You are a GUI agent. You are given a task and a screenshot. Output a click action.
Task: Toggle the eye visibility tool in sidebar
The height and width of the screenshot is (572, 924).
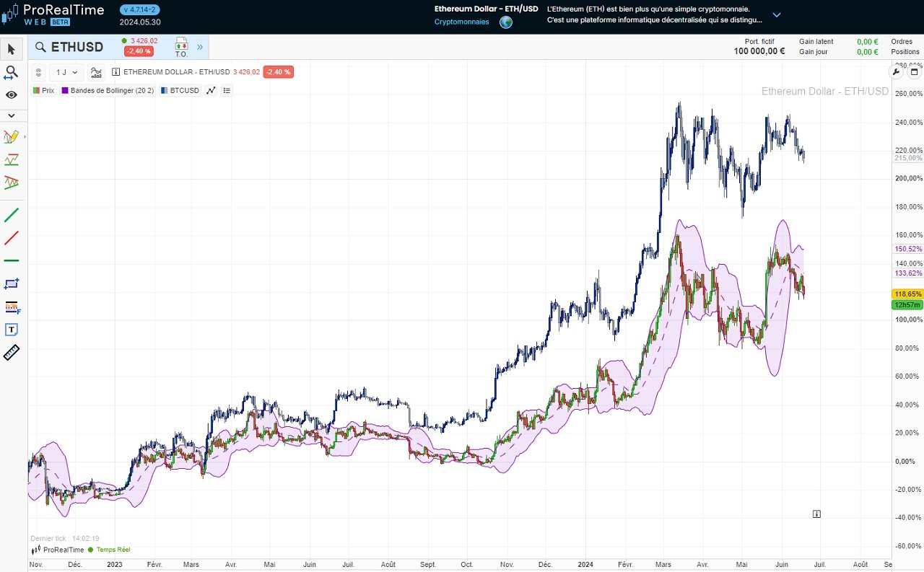point(12,94)
